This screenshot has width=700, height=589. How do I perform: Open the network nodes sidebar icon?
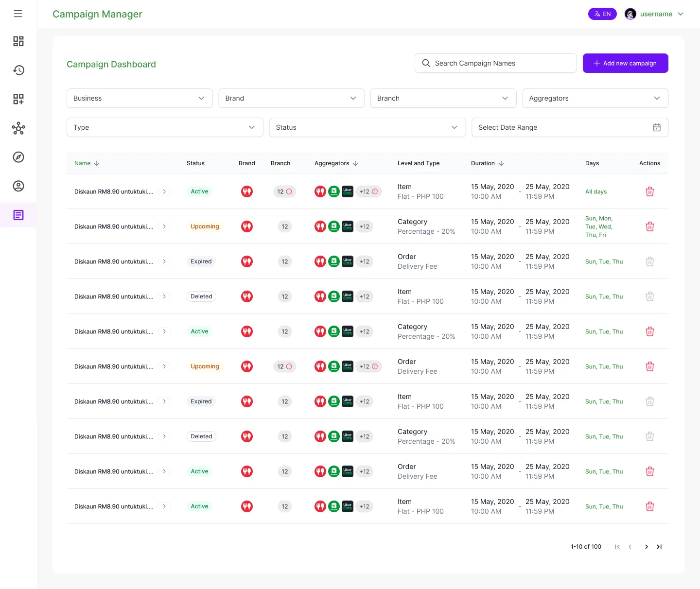coord(18,128)
